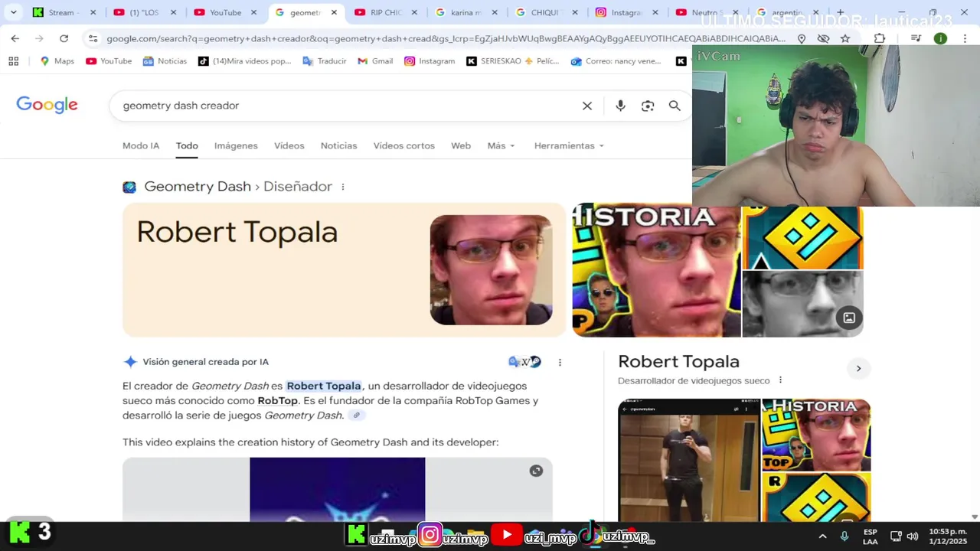This screenshot has height=551, width=980.
Task: Open the YouTube bookmark
Action: point(109,61)
